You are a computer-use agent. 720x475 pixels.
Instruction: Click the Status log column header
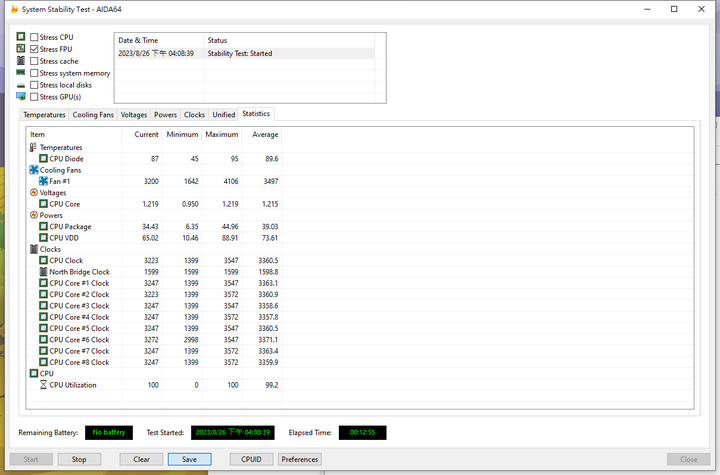[x=289, y=40]
